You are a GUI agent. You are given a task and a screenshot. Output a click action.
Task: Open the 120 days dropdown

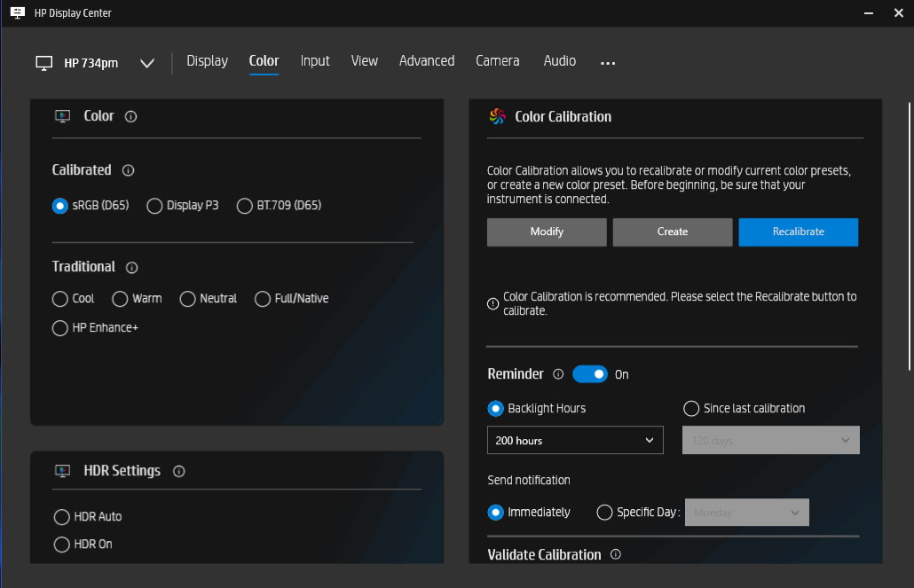tap(770, 440)
